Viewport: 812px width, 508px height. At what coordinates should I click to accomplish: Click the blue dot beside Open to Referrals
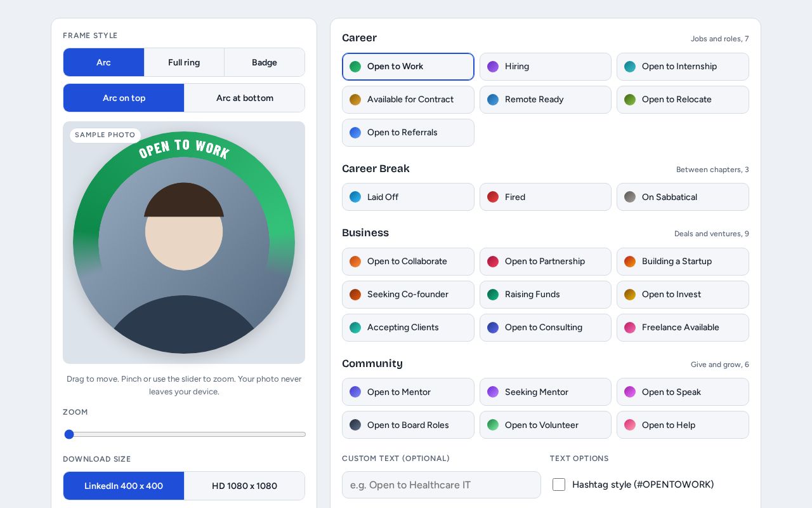355,133
